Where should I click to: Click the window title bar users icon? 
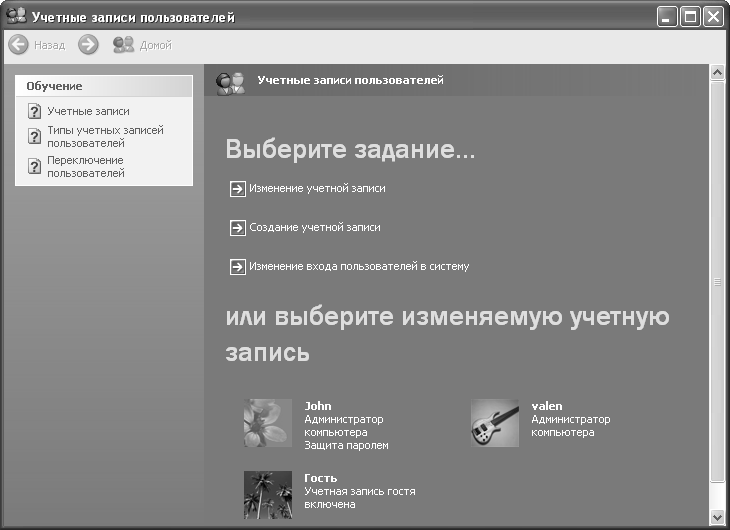[16, 16]
